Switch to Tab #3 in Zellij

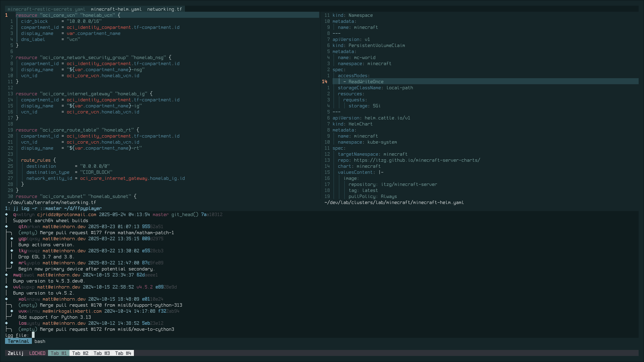point(101,353)
